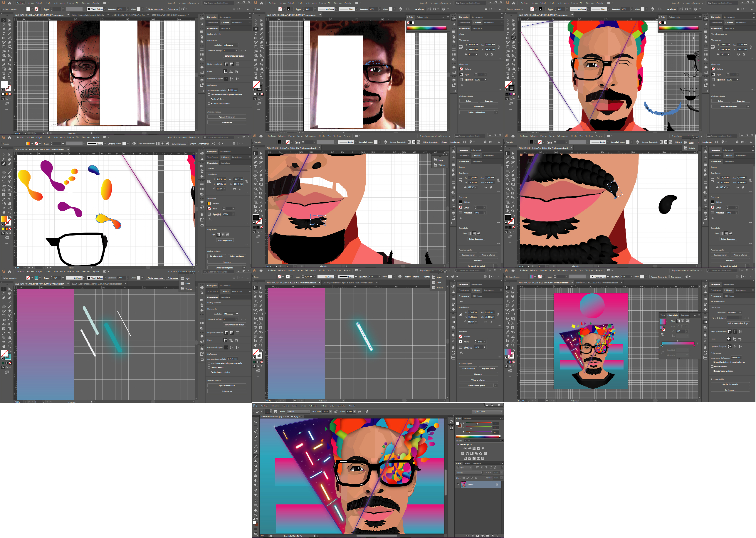Choose radial gradient type in the Degradado panel
756x538 pixels.
point(683,321)
